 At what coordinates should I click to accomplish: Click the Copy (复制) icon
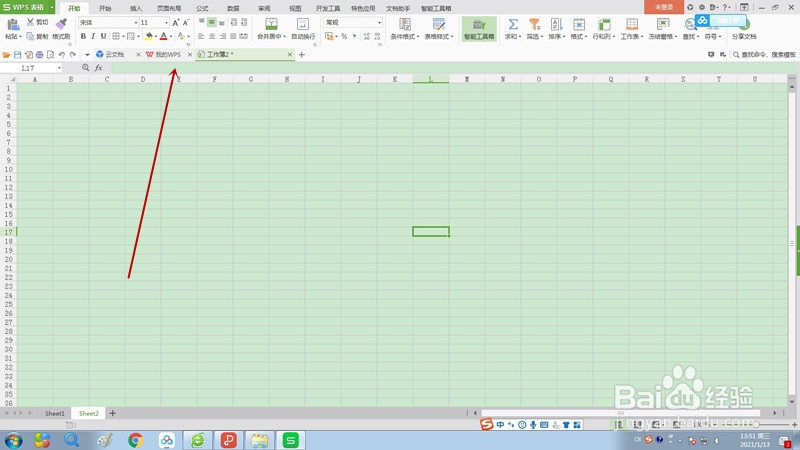coord(31,36)
